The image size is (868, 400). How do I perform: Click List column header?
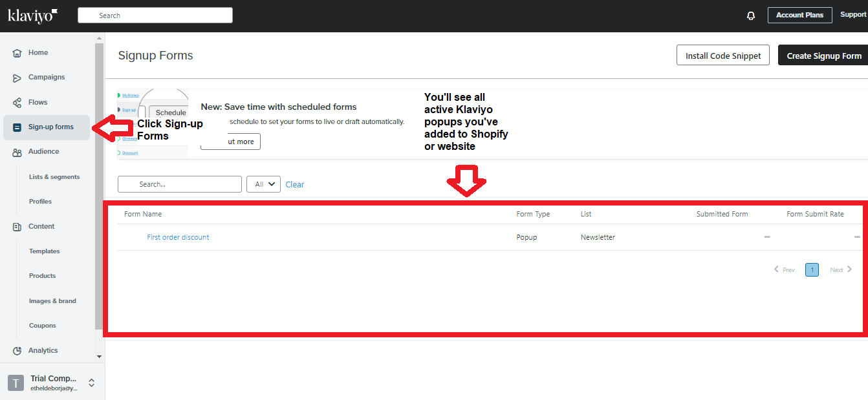[x=586, y=214]
